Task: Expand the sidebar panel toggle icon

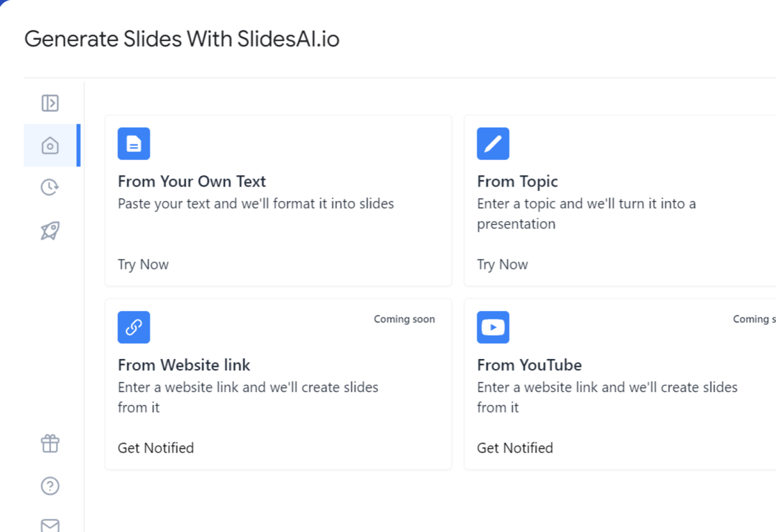Action: tap(50, 103)
